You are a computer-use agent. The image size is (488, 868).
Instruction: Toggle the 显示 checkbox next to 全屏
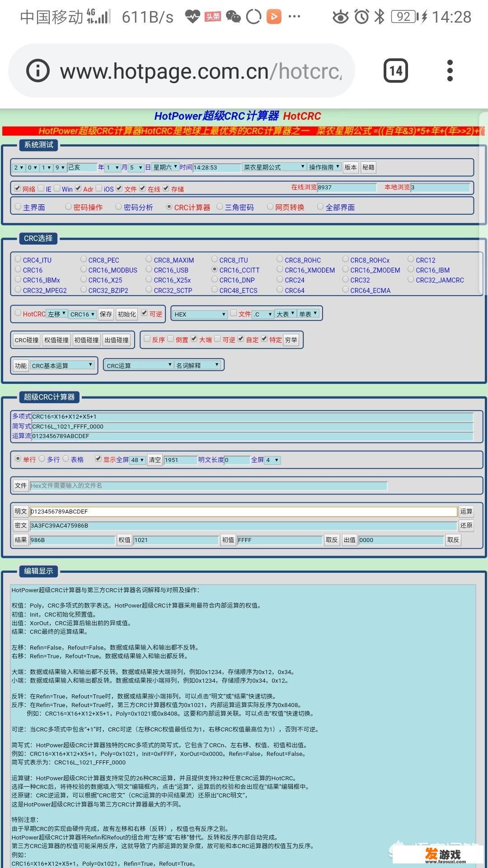point(98,458)
